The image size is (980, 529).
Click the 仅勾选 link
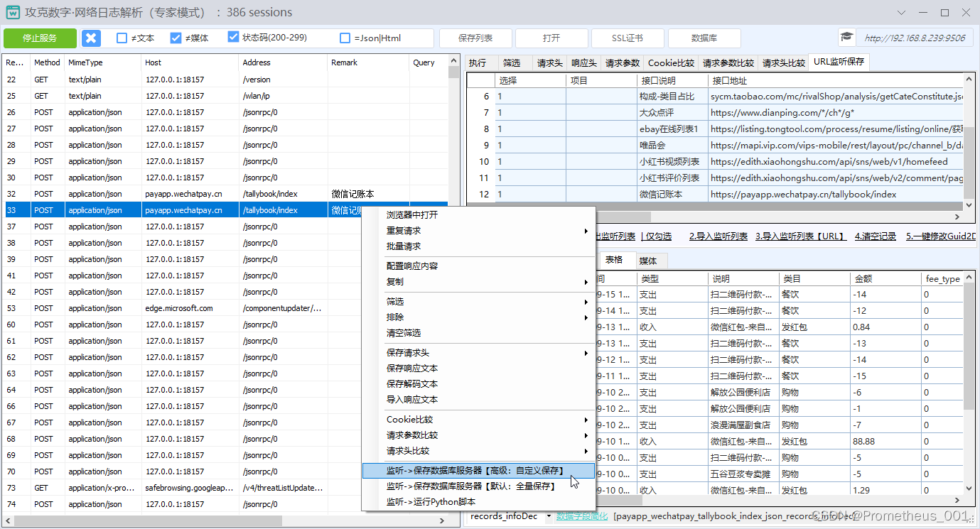point(658,236)
